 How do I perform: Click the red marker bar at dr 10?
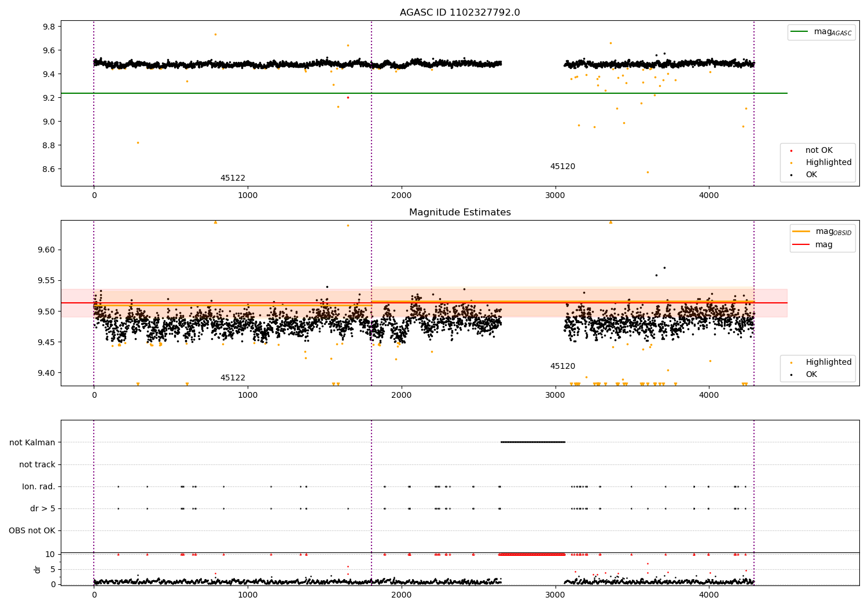pyautogui.click(x=532, y=554)
